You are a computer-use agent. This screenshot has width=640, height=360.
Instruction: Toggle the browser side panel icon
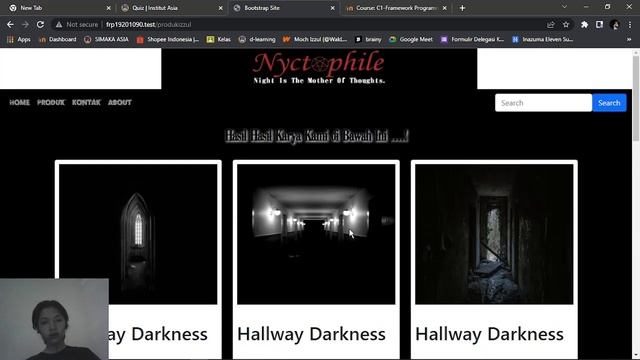pos(599,24)
